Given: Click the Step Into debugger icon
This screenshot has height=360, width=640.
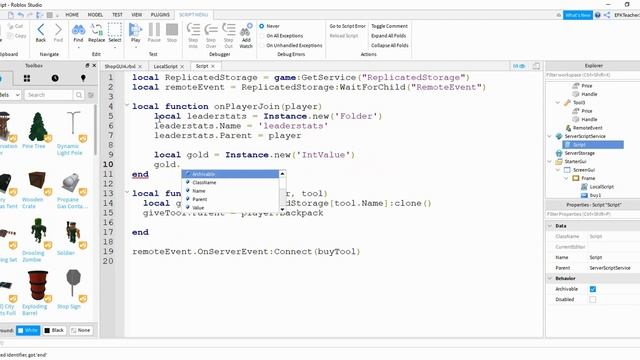Looking at the screenshot, I should [193, 30].
